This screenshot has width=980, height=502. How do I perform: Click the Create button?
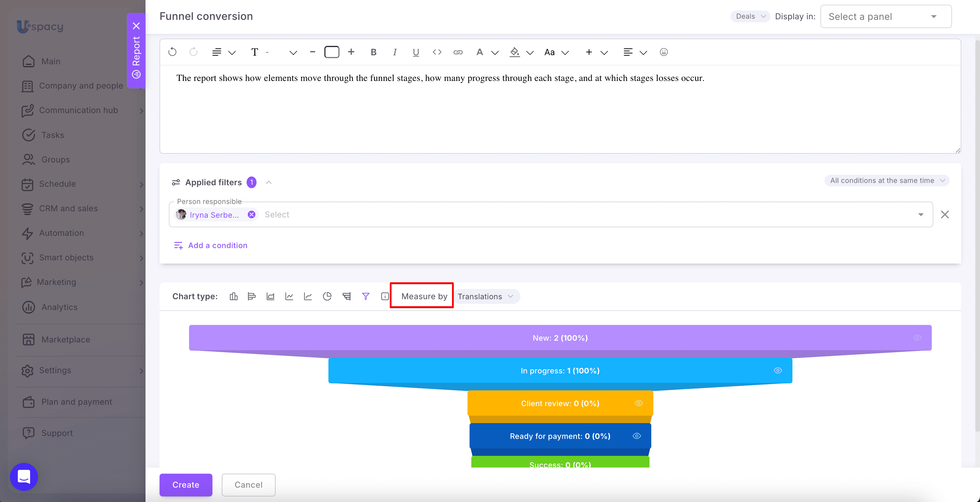[186, 485]
